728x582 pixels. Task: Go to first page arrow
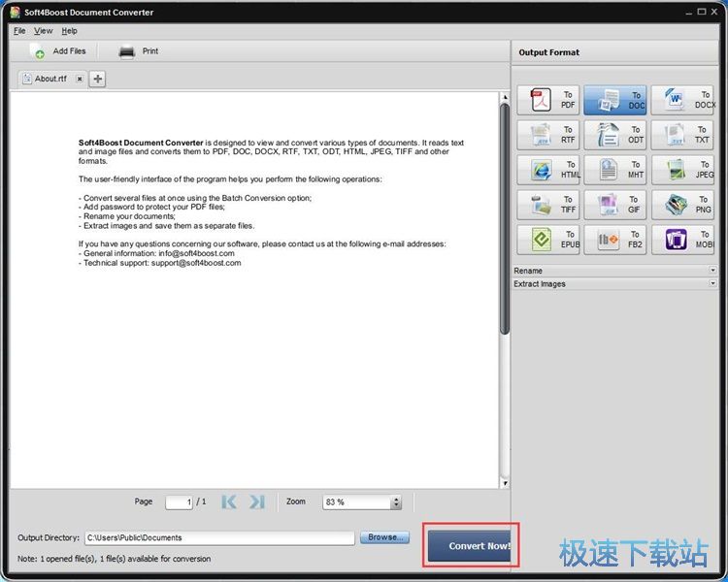pyautogui.click(x=229, y=501)
